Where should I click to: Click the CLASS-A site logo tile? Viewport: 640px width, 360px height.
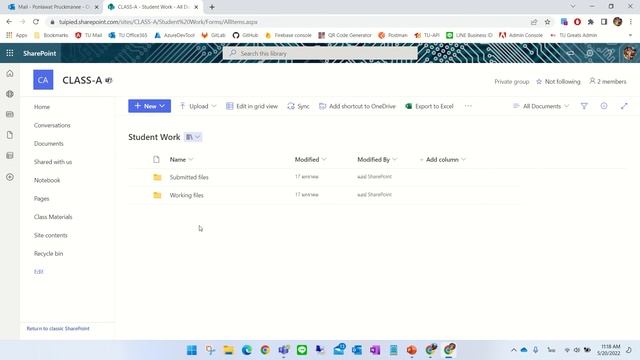(x=43, y=80)
